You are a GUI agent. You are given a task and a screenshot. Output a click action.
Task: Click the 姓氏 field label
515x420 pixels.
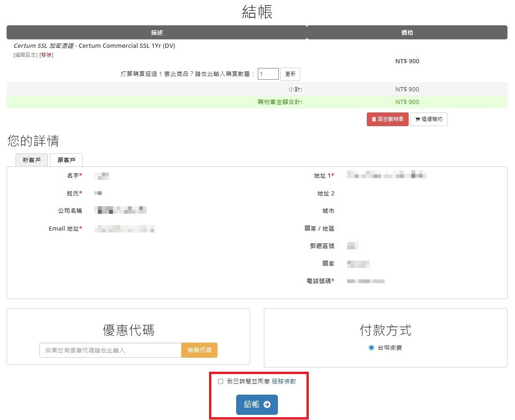pyautogui.click(x=75, y=193)
